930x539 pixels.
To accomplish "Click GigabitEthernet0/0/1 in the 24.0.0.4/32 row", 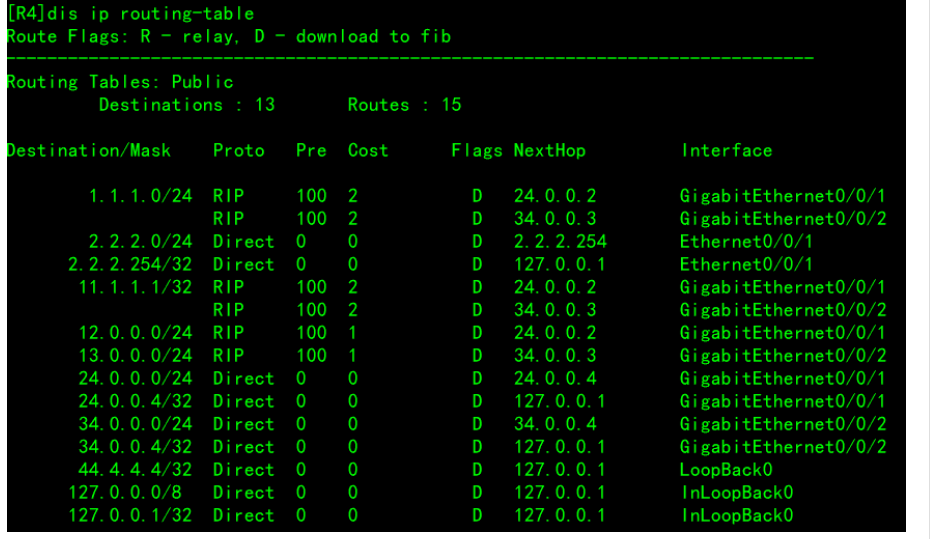I will click(783, 401).
